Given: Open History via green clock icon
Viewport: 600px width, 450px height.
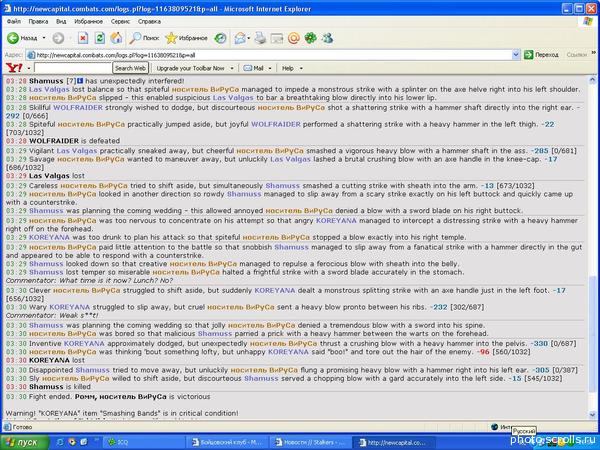Looking at the screenshot, I should tap(220, 38).
